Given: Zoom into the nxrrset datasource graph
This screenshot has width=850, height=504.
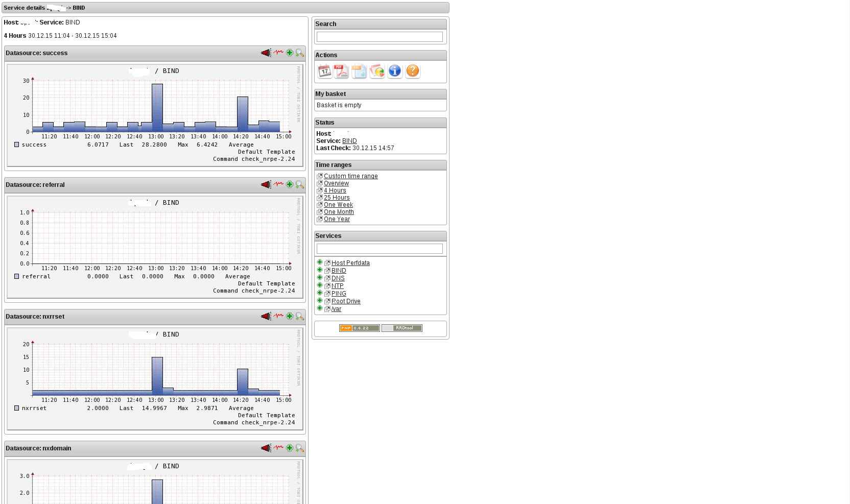Looking at the screenshot, I should click(300, 317).
